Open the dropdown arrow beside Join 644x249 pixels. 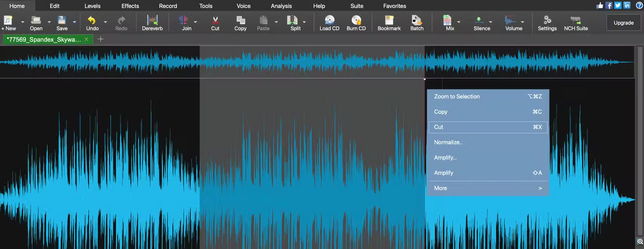(196, 22)
